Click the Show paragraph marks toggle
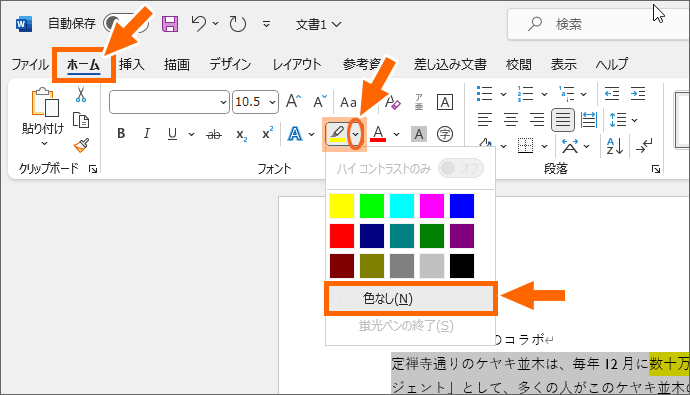 click(644, 146)
